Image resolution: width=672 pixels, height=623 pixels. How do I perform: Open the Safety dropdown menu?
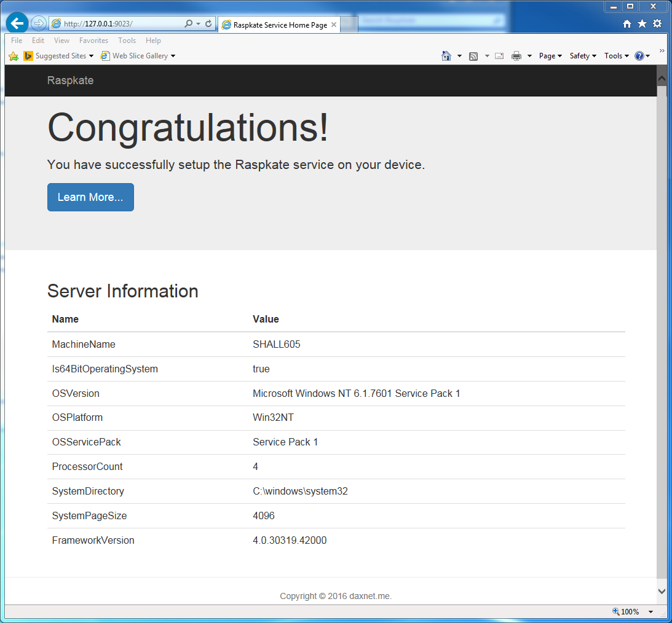pyautogui.click(x=583, y=56)
